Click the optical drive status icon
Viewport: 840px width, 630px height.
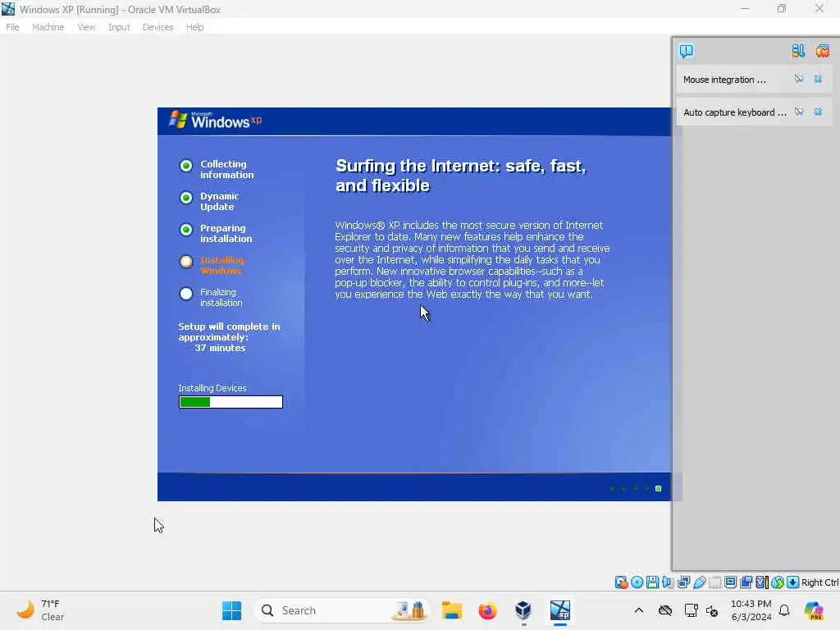click(x=637, y=582)
